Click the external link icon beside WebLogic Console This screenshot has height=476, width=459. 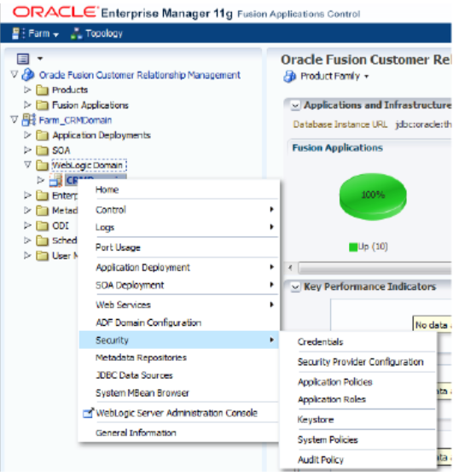point(89,413)
